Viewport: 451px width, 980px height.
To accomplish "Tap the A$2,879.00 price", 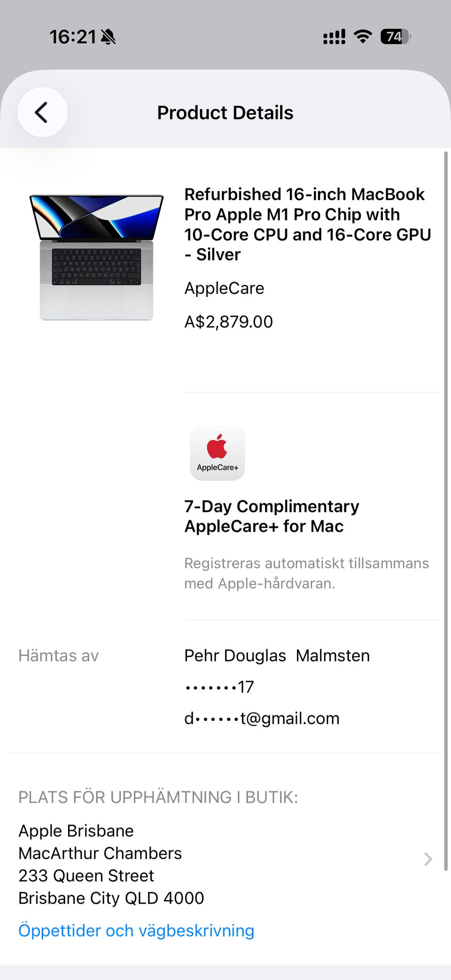I will (228, 322).
